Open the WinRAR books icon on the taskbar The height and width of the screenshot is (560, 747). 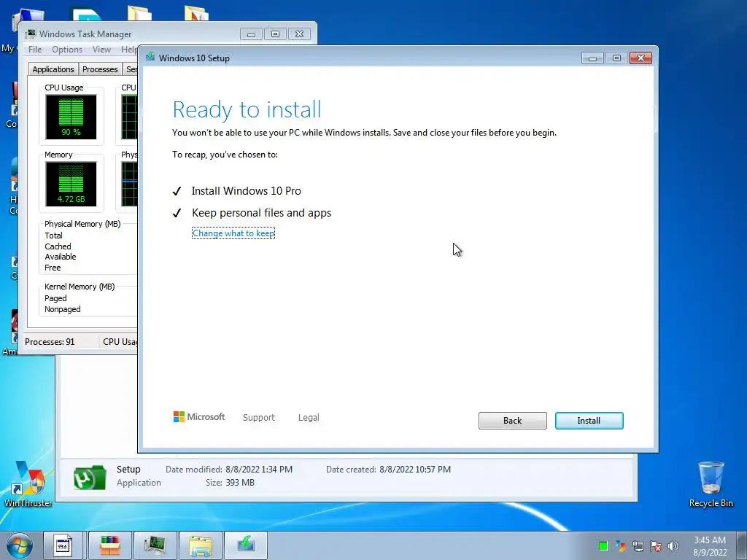pyautogui.click(x=110, y=545)
